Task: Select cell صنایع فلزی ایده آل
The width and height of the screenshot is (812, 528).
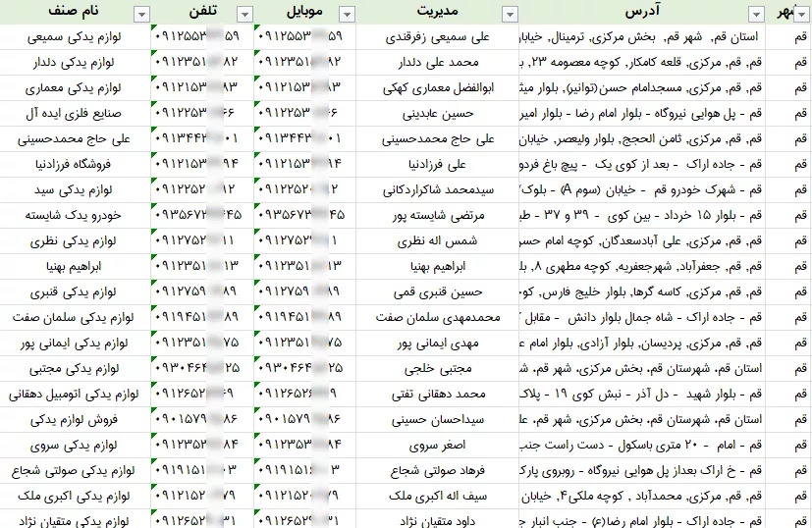Action: [75, 114]
